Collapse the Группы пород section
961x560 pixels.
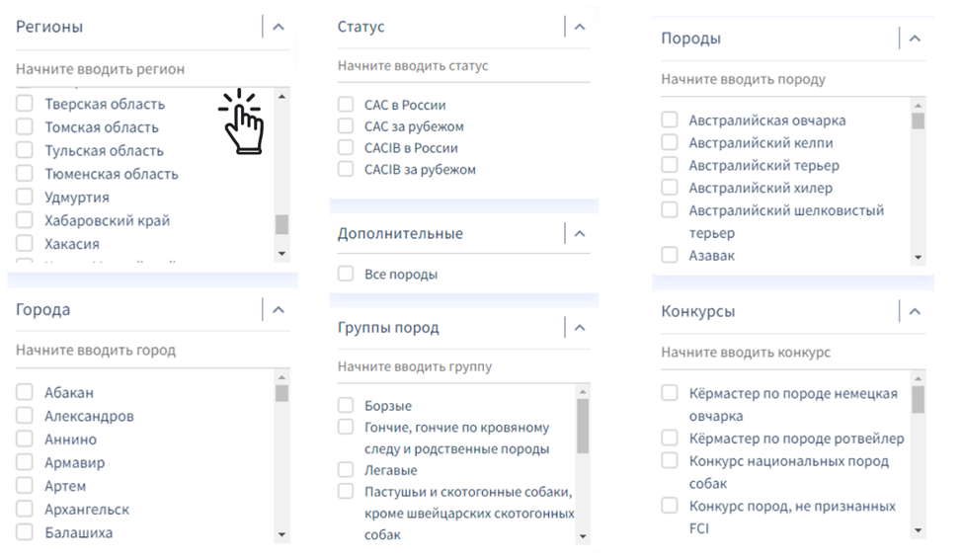pyautogui.click(x=580, y=328)
